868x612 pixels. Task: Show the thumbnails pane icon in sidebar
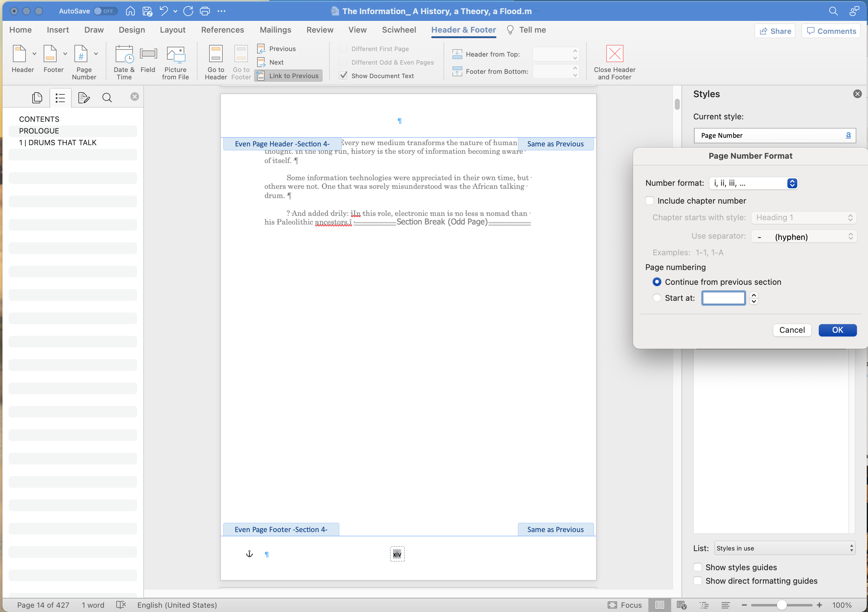(37, 98)
